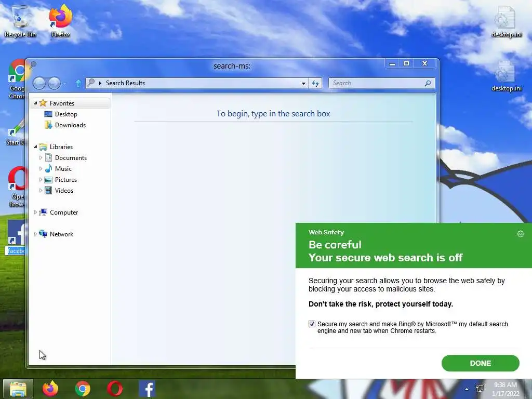Open the Videos library
Screen dimensions: 532x399
(x=64, y=190)
